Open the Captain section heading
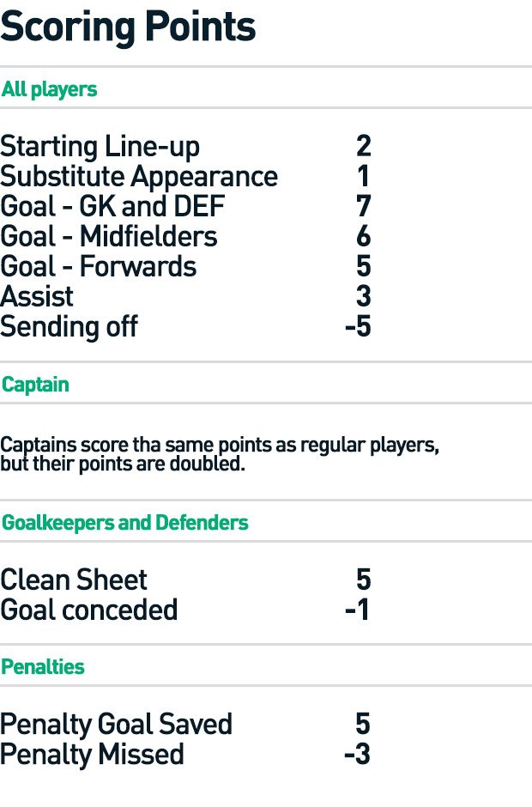 tap(35, 385)
